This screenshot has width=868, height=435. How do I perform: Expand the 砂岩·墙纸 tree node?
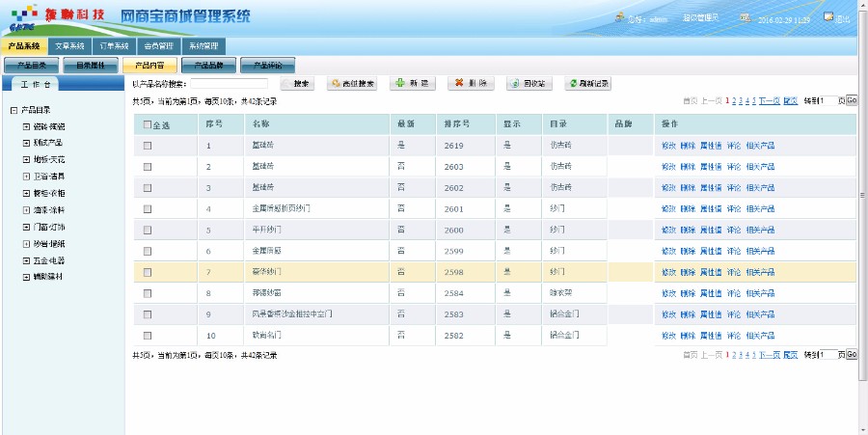[x=26, y=243]
